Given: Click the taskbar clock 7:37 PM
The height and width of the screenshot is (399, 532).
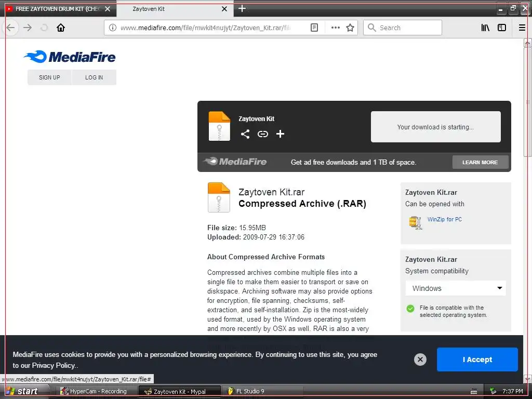Looking at the screenshot, I should tap(513, 391).
